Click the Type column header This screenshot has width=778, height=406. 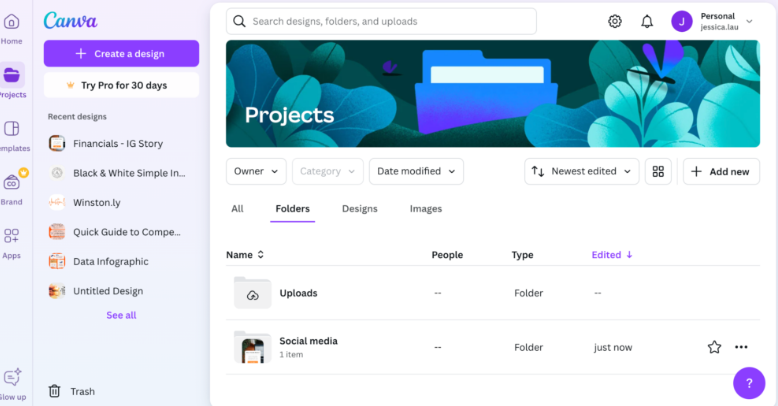click(522, 255)
